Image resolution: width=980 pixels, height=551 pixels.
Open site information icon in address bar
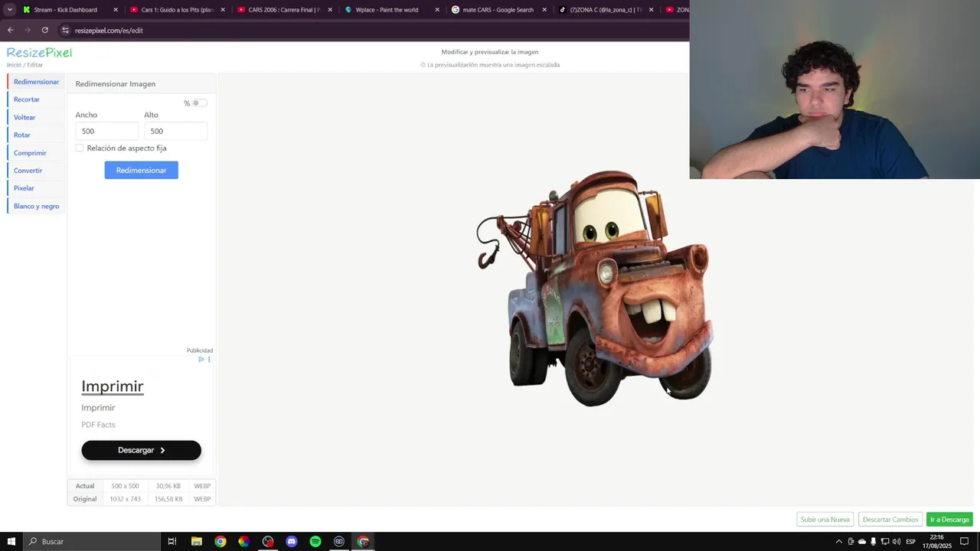coord(66,30)
